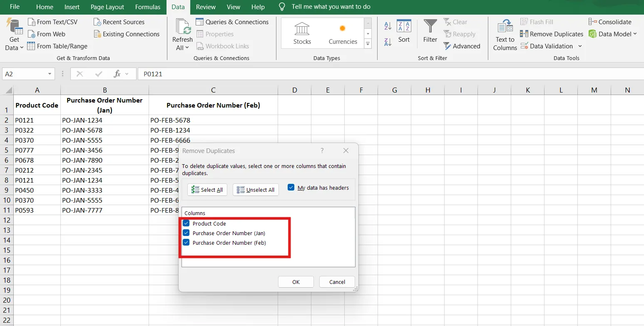
Task: Open Advanced filter options
Action: coord(462,46)
